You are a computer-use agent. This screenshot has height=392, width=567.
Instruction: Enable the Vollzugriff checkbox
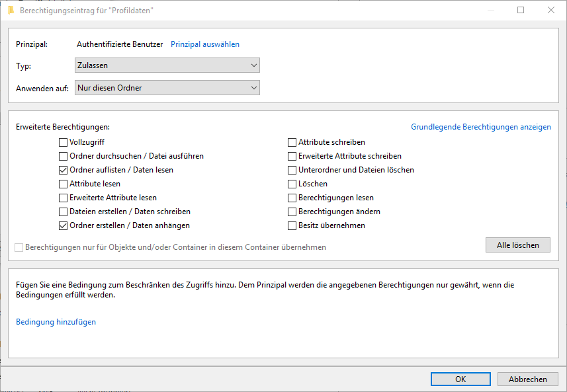click(64, 142)
